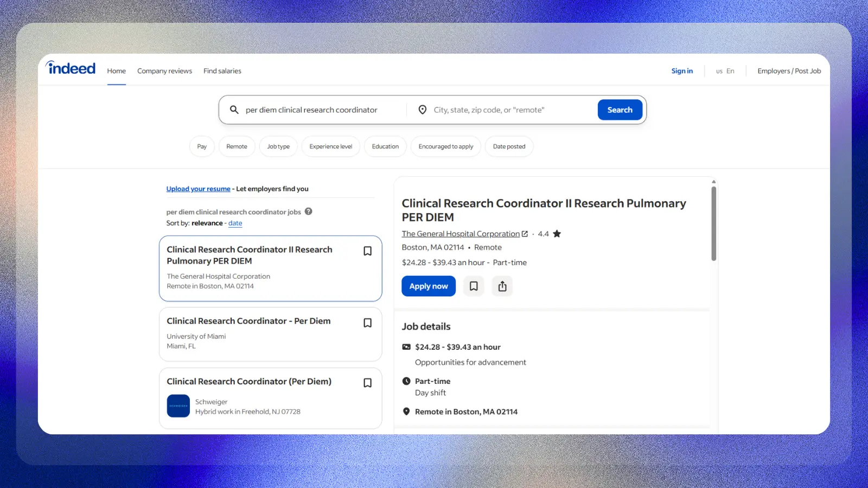Click '$24.28 - $39.43 an hour' in Job details
Viewport: 868px width, 488px height.
coord(458,347)
